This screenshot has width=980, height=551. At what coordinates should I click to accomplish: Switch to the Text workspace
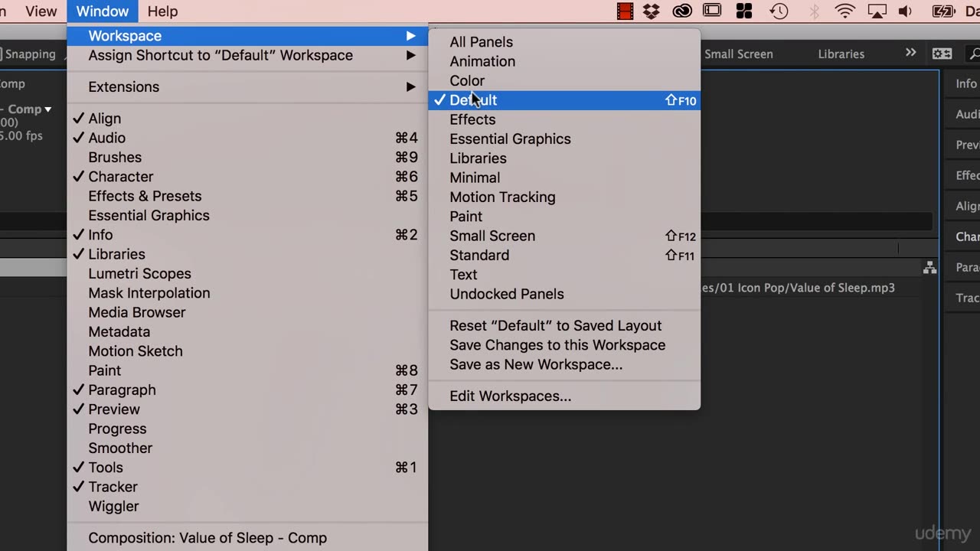point(564,275)
